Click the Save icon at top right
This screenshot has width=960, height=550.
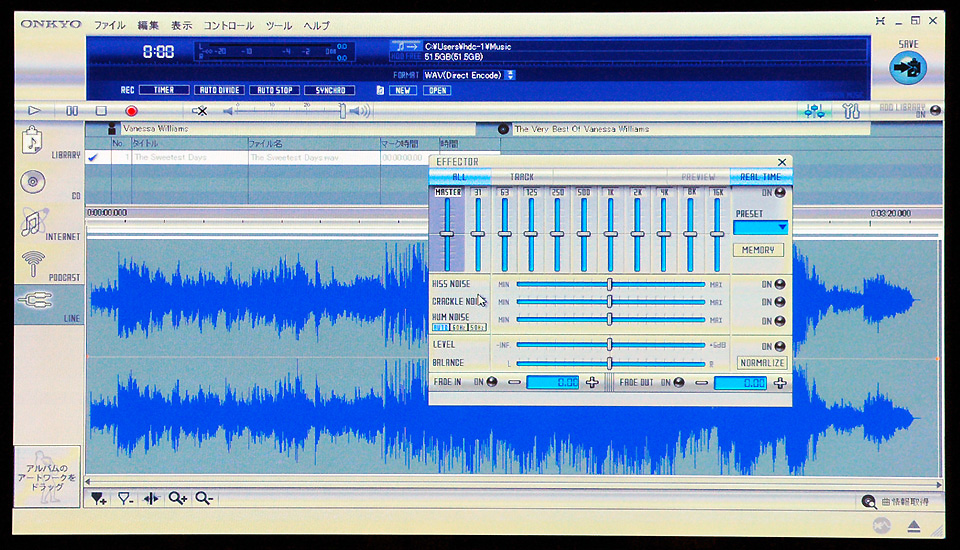click(908, 67)
